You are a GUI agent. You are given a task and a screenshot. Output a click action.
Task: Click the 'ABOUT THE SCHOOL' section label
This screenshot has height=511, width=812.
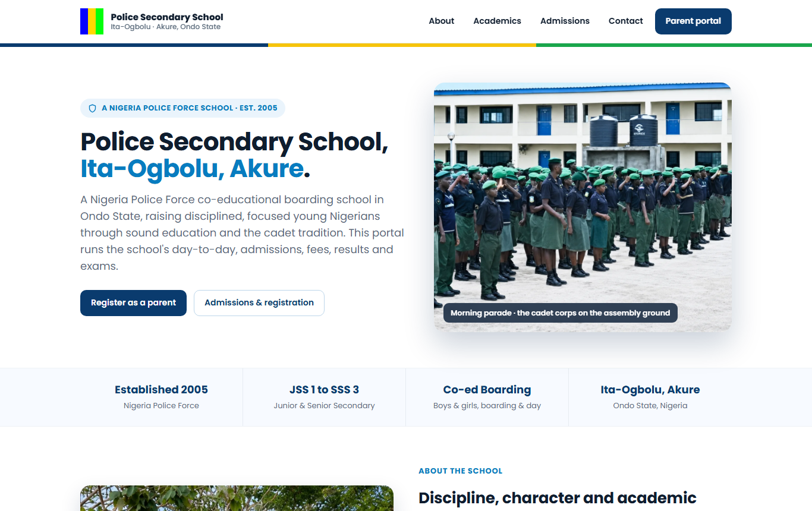coord(461,471)
